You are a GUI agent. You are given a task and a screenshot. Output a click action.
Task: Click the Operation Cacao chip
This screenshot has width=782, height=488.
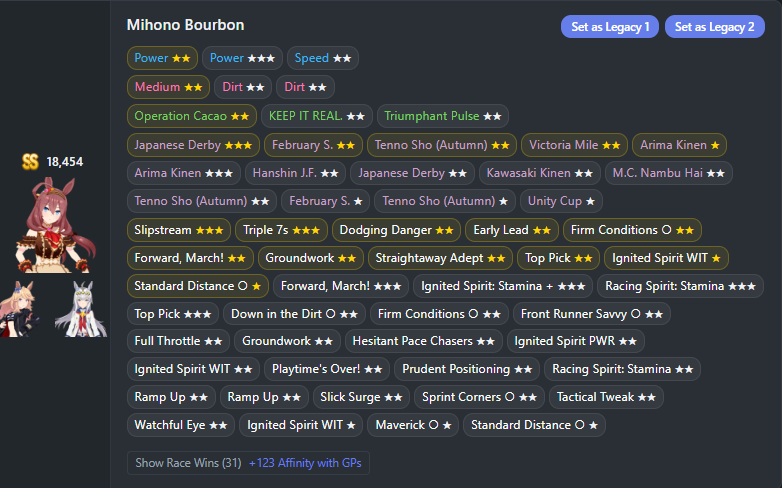click(x=192, y=116)
